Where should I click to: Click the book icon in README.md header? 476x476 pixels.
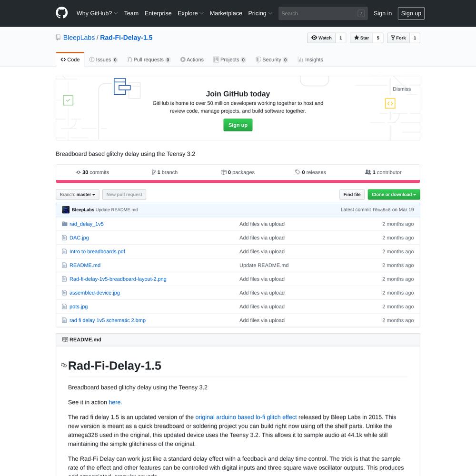[65, 339]
